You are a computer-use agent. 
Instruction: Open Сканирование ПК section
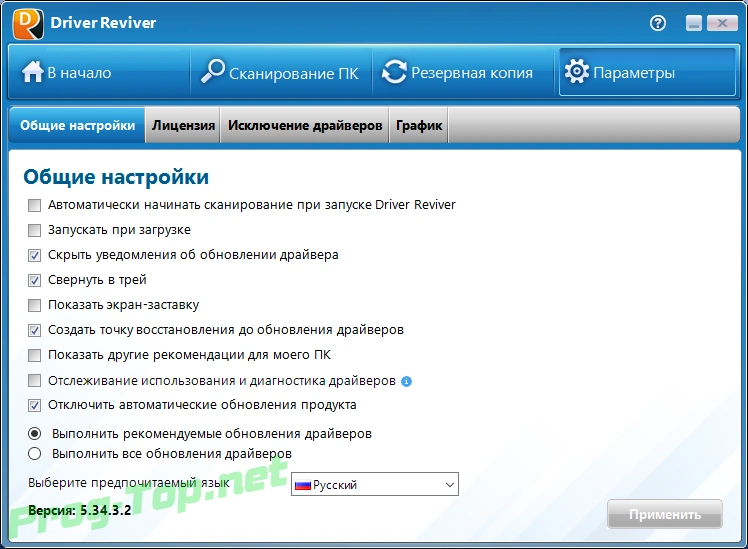pyautogui.click(x=281, y=72)
